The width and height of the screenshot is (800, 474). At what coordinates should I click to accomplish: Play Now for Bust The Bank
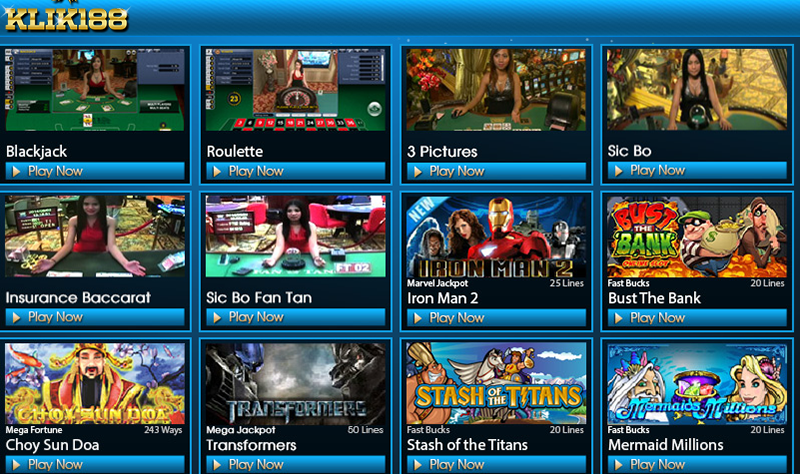(697, 318)
